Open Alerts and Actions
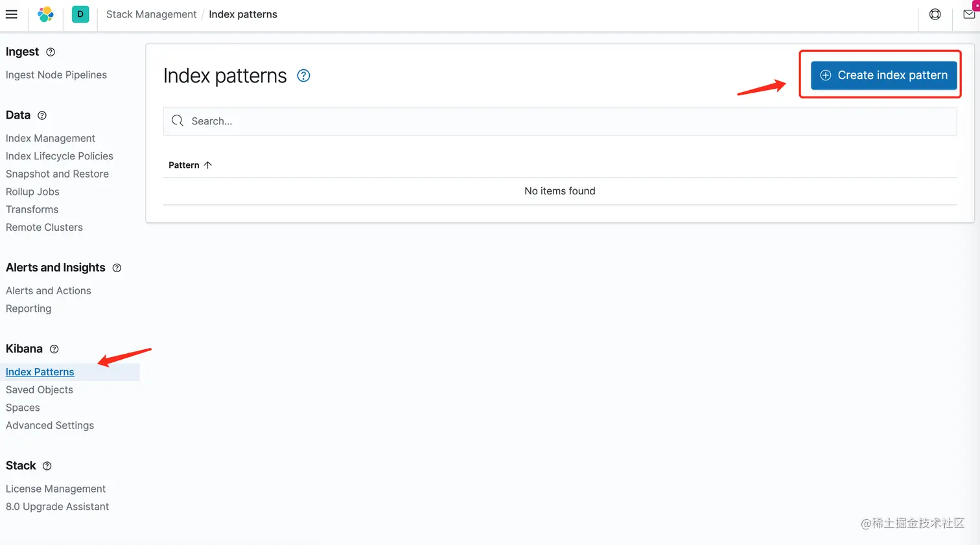Viewport: 980px width, 545px height. coord(49,291)
